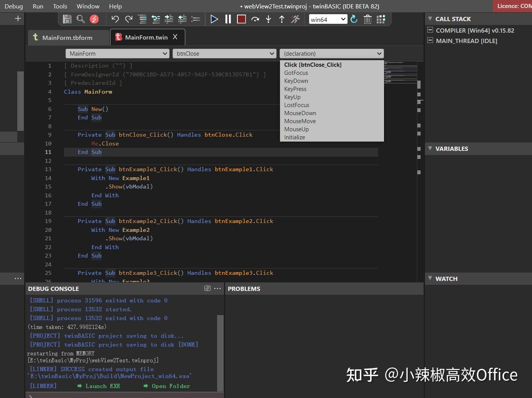Clear the Debug Console
Screen dimensions: 532x398
207,288
